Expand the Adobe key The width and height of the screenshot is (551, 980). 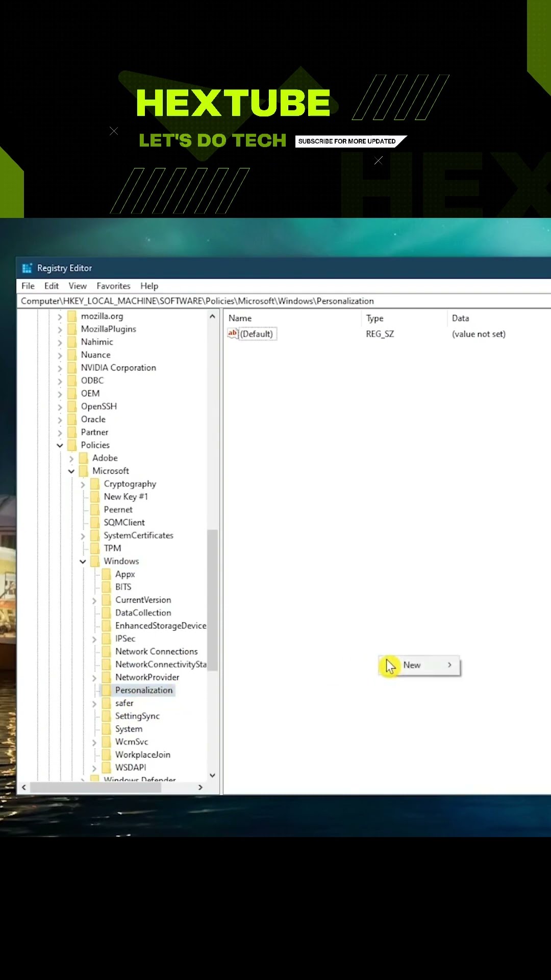[71, 459]
